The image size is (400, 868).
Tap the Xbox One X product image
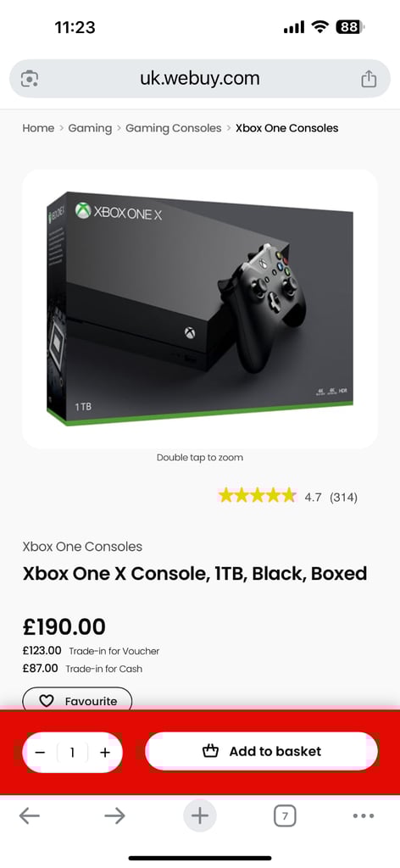[200, 309]
